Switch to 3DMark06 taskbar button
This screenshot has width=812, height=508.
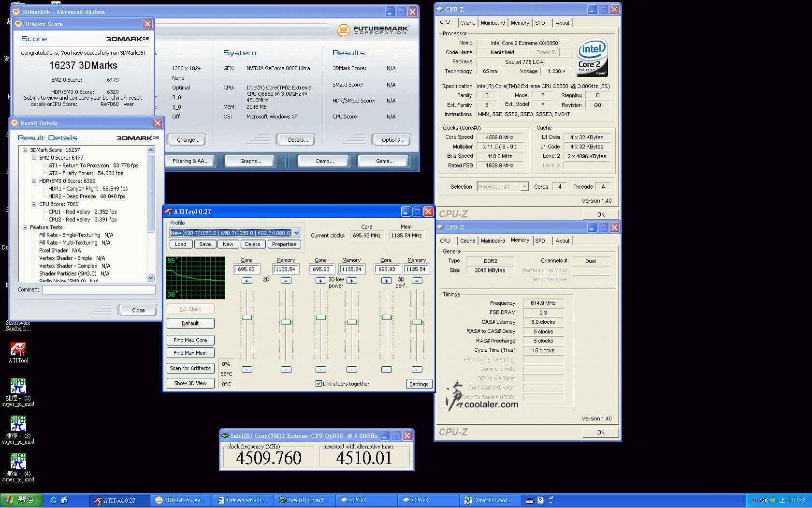pyautogui.click(x=181, y=500)
